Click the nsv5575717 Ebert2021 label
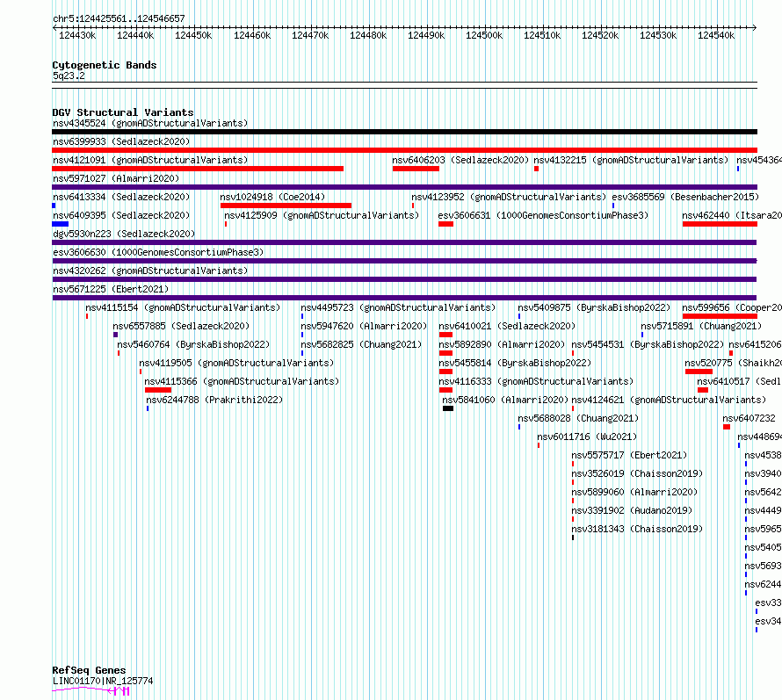Screen dimensions: 782x700 tap(629, 455)
